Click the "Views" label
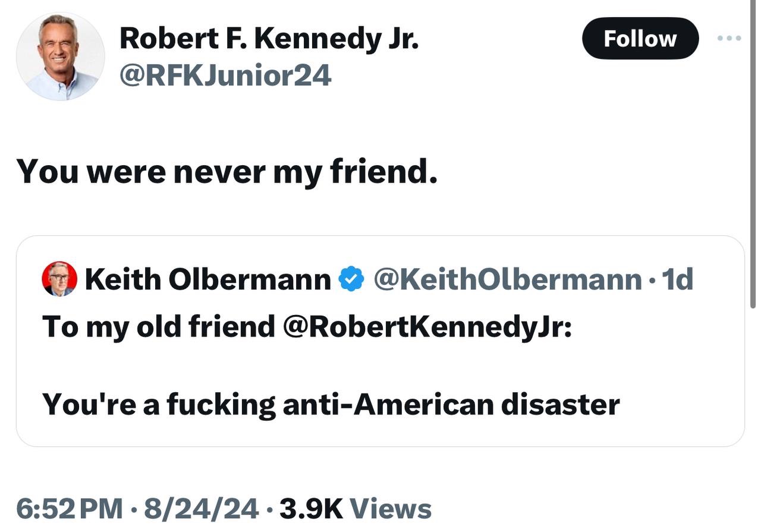 click(x=390, y=509)
